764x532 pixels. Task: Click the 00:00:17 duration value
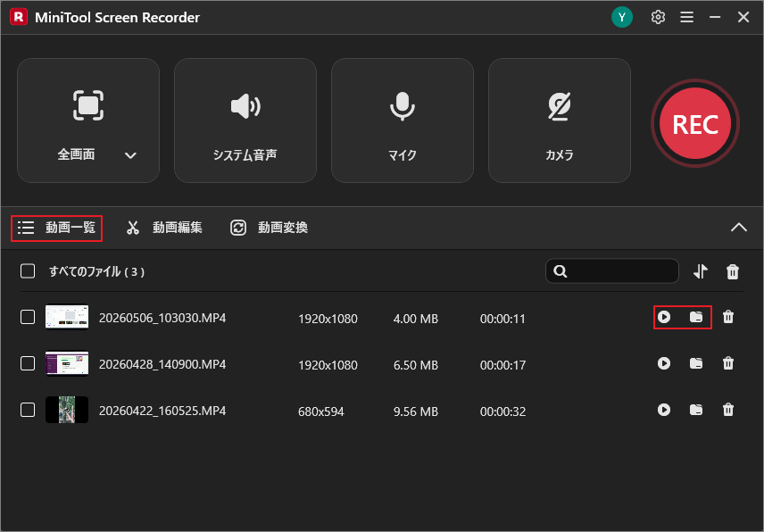(502, 365)
